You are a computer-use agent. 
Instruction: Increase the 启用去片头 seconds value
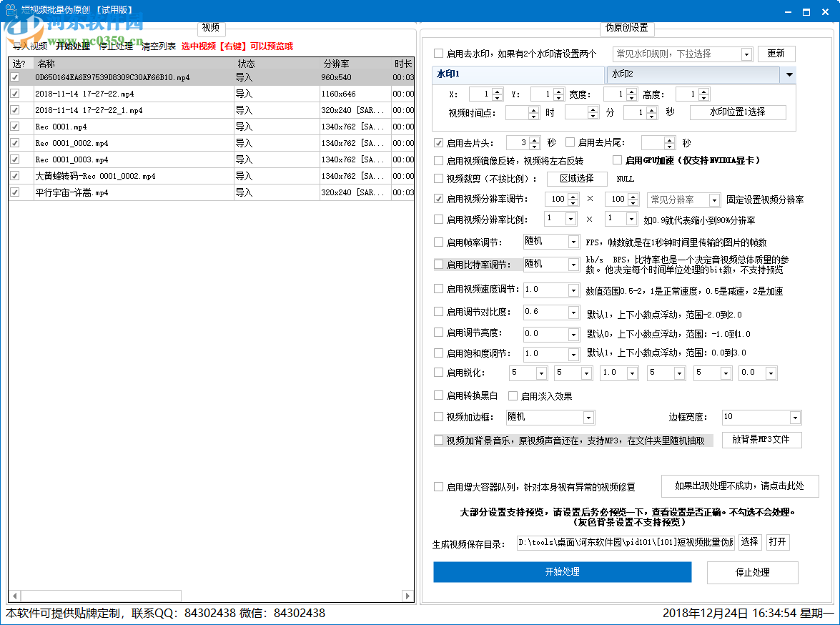[535, 139]
